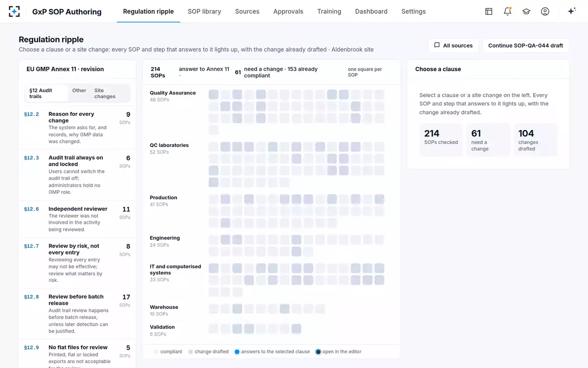Click the '17 SOPs' count for §12.8
This screenshot has width=588, height=368.
click(125, 300)
